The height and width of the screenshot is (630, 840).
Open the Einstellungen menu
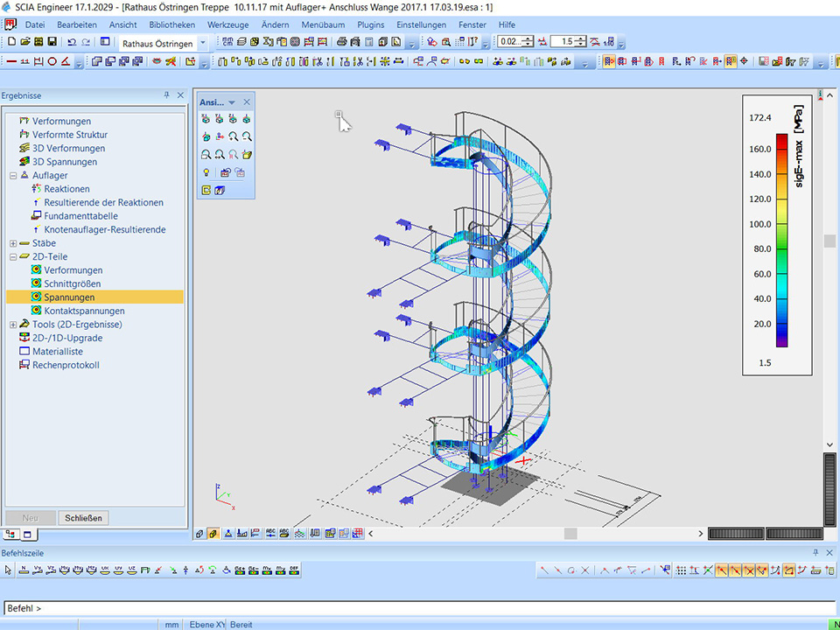click(x=421, y=25)
